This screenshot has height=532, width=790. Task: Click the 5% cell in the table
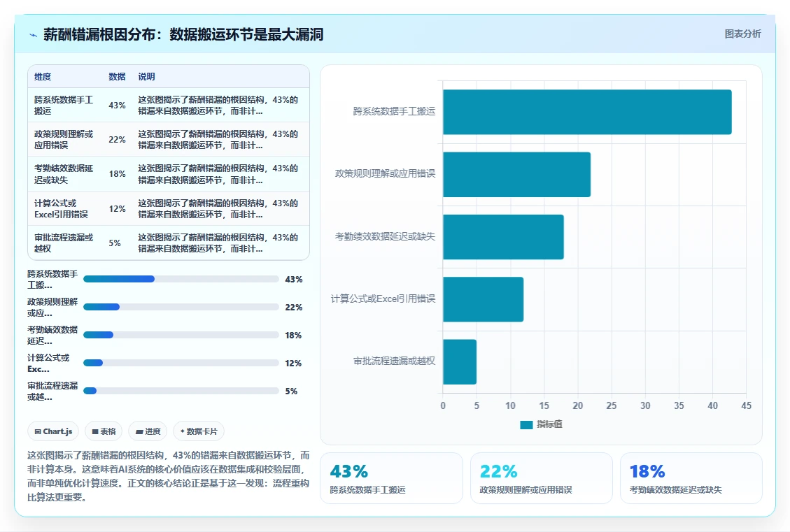(115, 243)
